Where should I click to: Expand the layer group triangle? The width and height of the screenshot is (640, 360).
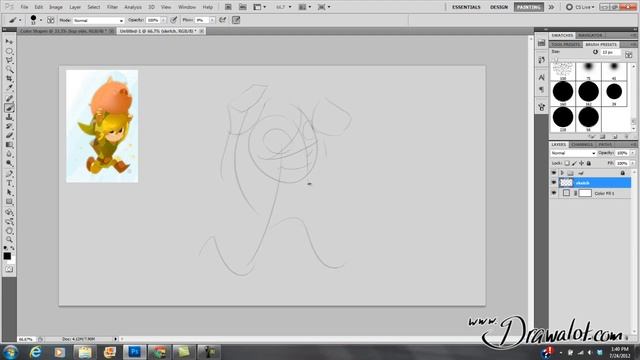pos(562,173)
